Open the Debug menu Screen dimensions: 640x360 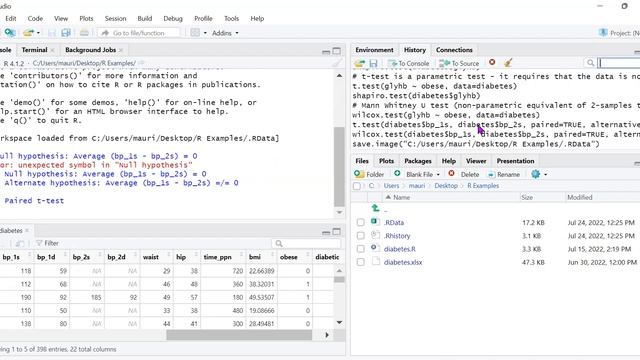click(173, 18)
